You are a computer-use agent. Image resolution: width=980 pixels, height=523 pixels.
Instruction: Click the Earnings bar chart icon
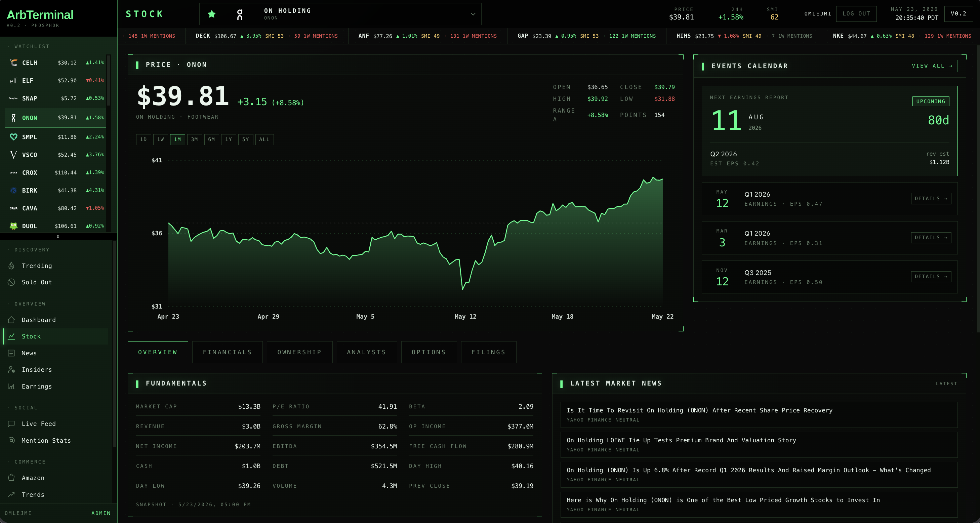point(11,387)
